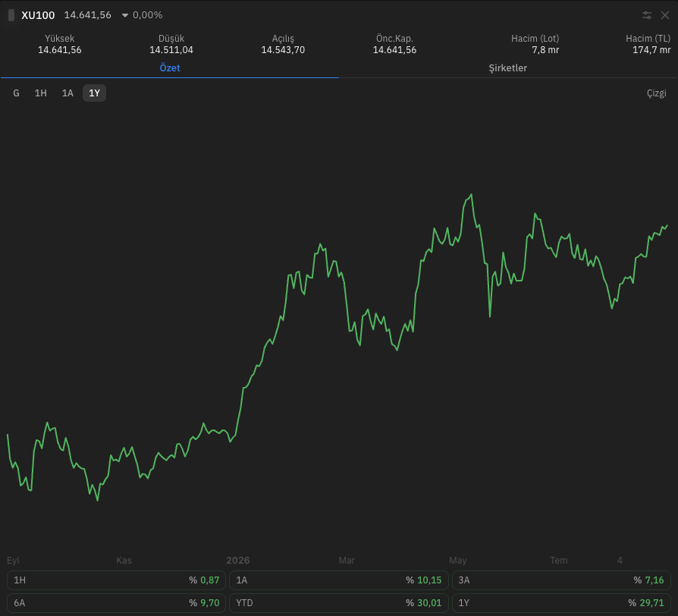This screenshot has width=678, height=616.
Task: Click the 1Y % 29,71 performance box
Action: (x=561, y=602)
